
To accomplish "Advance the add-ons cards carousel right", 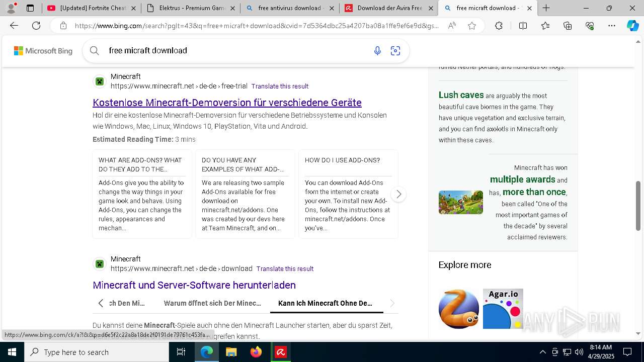I will coord(398,194).
